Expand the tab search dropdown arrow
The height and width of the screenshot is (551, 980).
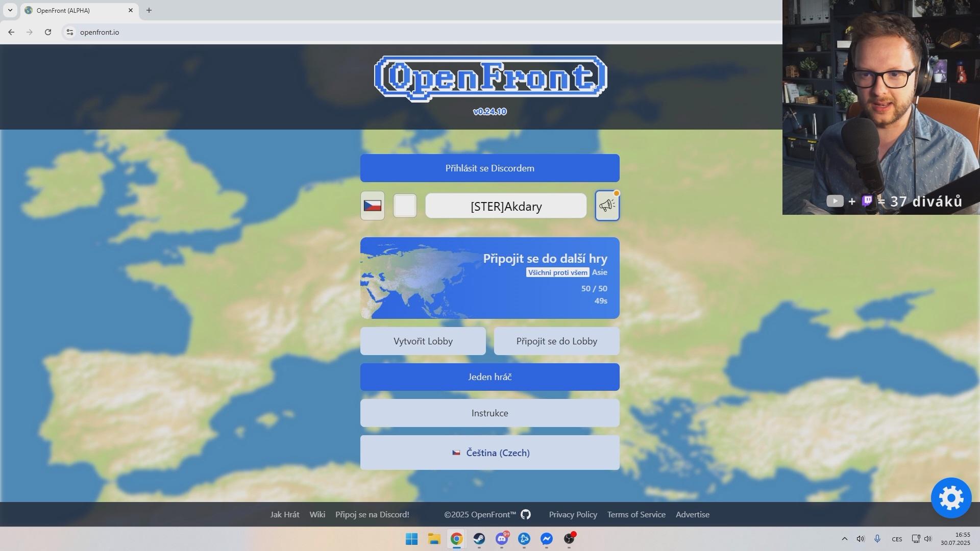pyautogui.click(x=10, y=10)
